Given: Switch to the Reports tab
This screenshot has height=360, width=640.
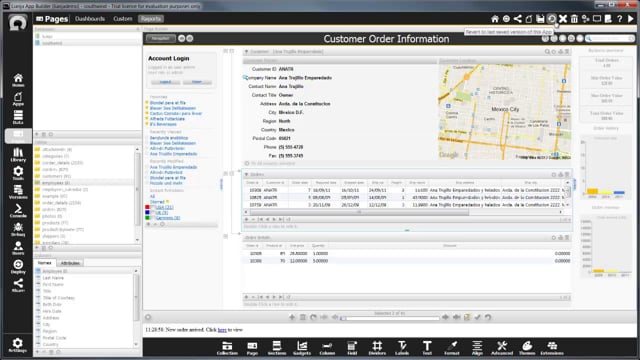Looking at the screenshot, I should click(x=151, y=19).
